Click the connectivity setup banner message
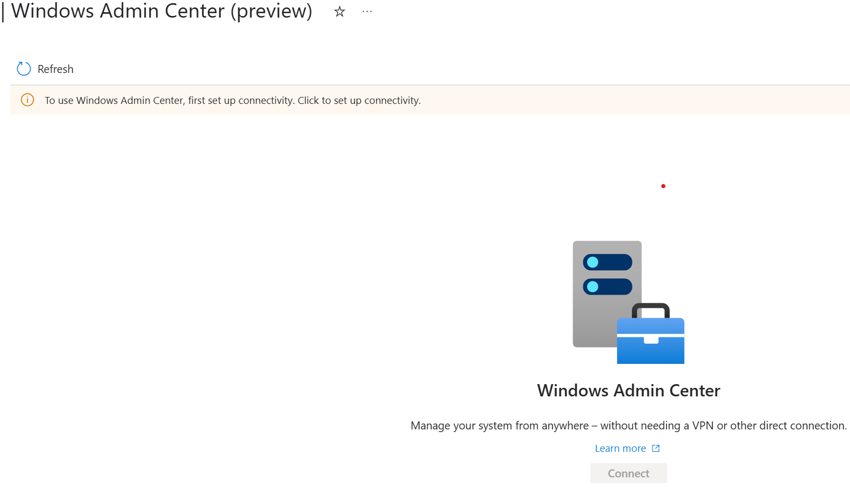 (x=232, y=100)
